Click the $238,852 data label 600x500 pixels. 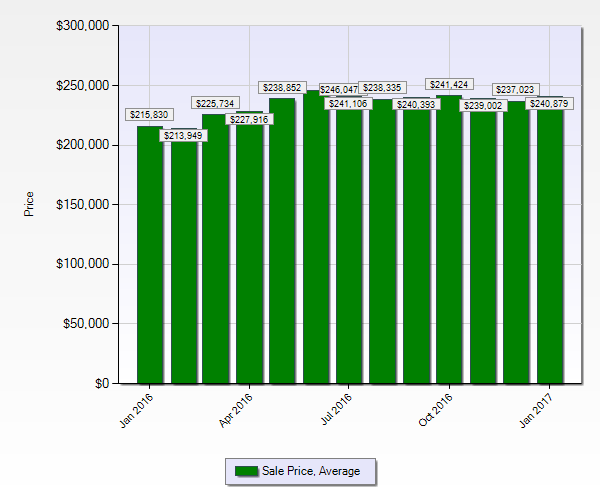pos(282,88)
